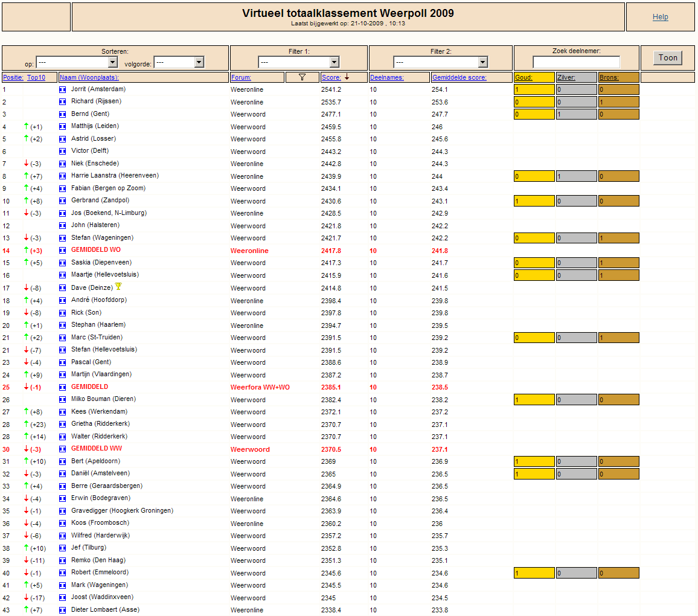Image resolution: width=698 pixels, height=616 pixels.
Task: Focus the Zoek deelnemer search field
Action: point(576,62)
